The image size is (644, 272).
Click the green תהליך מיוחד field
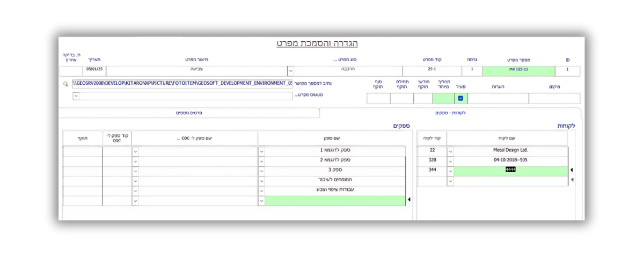pos(443,98)
